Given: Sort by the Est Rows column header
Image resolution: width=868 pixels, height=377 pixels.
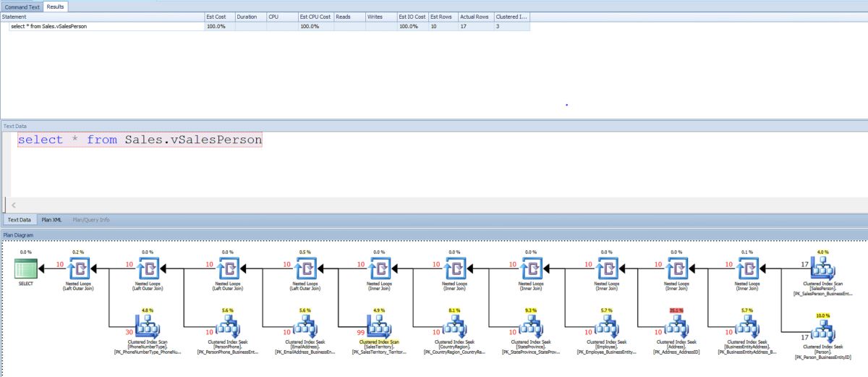Looking at the screenshot, I should point(443,16).
